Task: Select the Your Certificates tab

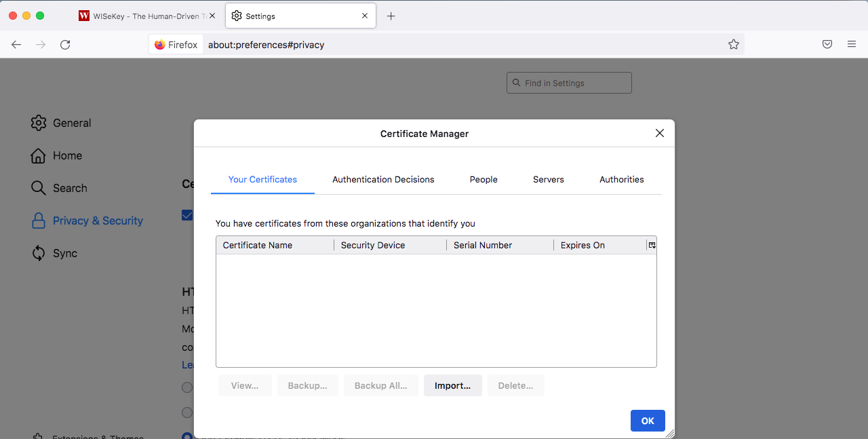Action: click(262, 180)
